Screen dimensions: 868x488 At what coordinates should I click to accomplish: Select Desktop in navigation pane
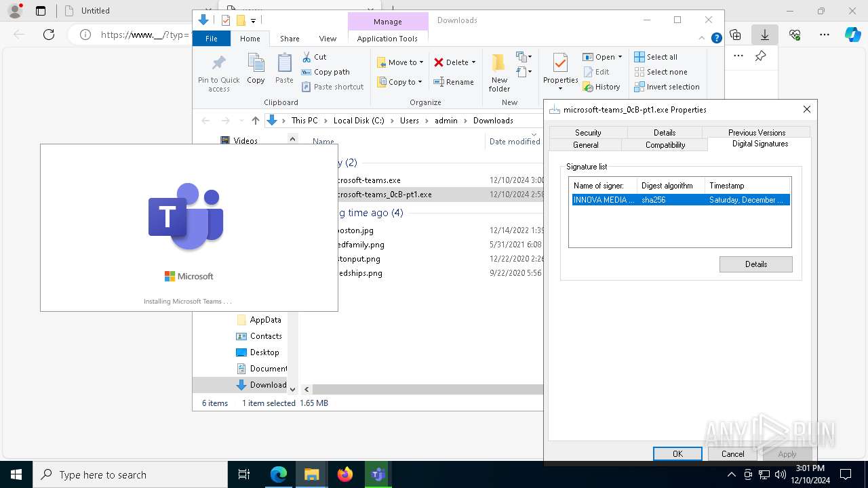257,352
